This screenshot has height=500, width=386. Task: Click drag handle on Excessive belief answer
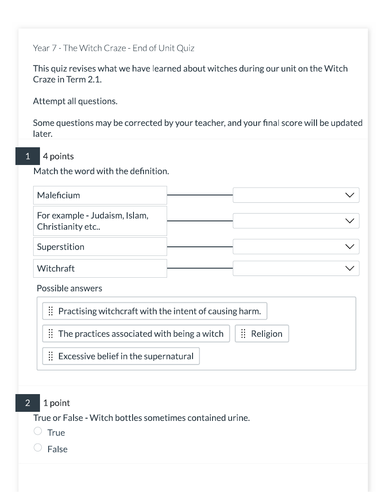pyautogui.click(x=51, y=356)
